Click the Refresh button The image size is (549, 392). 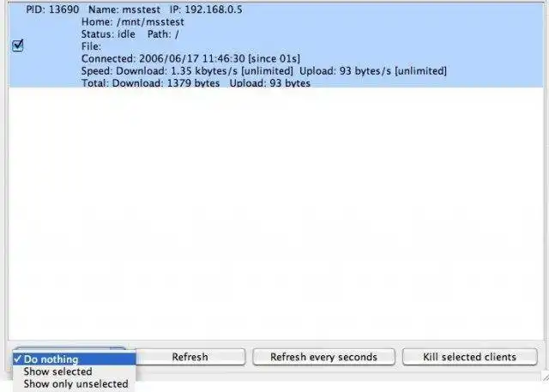pyautogui.click(x=190, y=357)
